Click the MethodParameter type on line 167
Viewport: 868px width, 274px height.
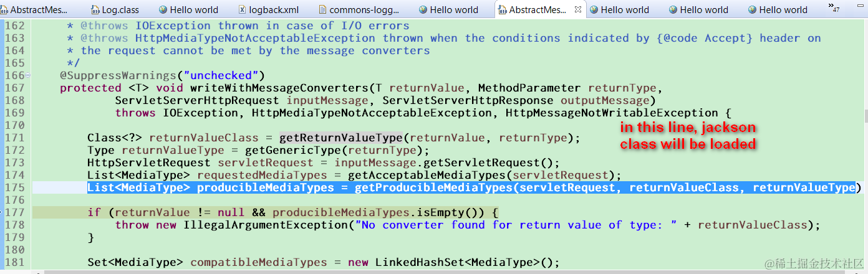coord(529,88)
